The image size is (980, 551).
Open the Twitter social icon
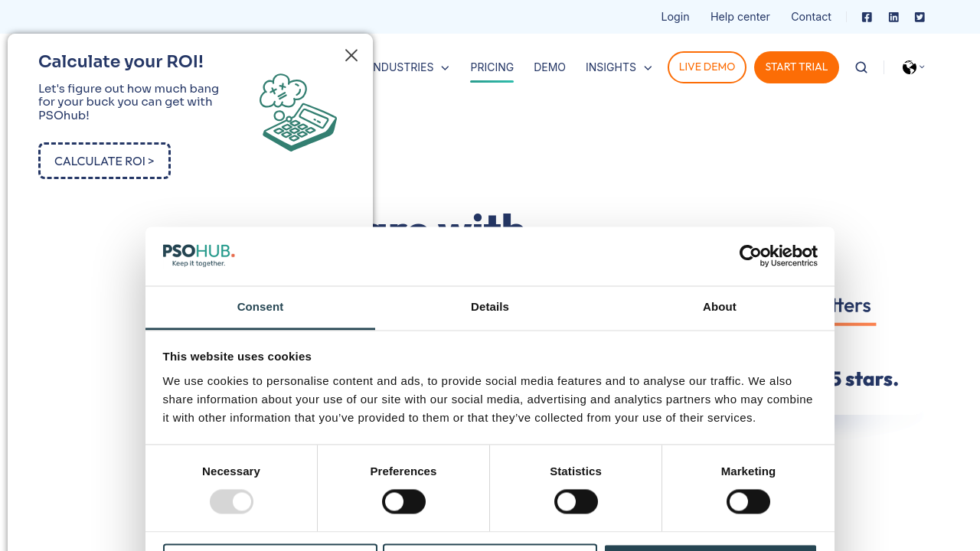pyautogui.click(x=920, y=17)
